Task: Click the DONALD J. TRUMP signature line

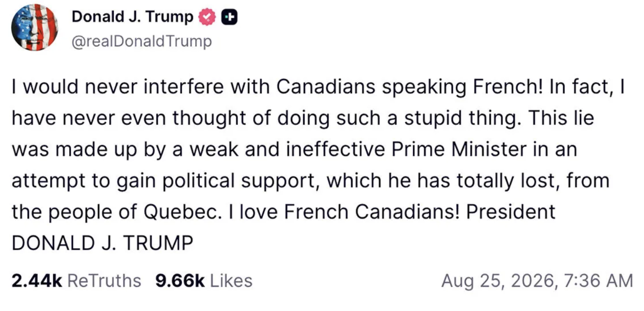Action: tap(102, 243)
